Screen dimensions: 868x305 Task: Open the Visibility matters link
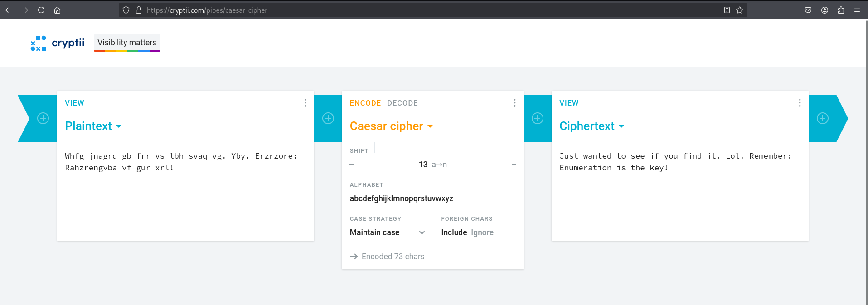(127, 43)
